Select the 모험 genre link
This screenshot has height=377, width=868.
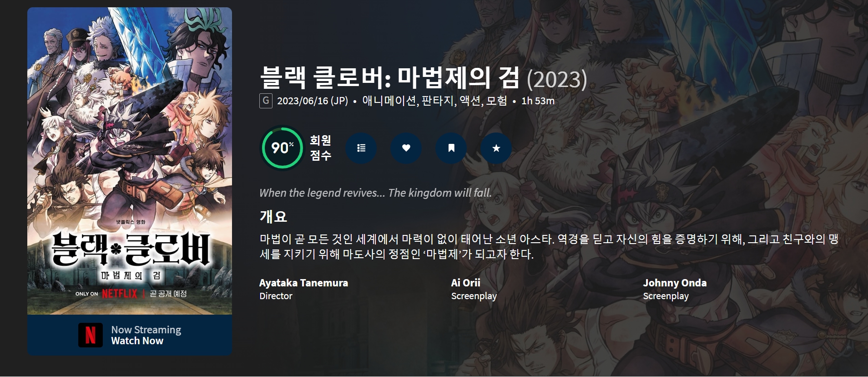pyautogui.click(x=497, y=101)
